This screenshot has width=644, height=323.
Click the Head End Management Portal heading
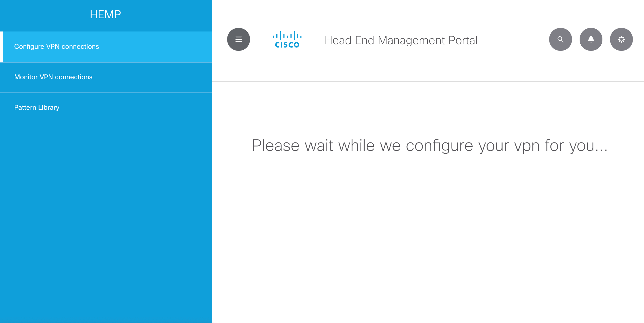click(x=401, y=40)
